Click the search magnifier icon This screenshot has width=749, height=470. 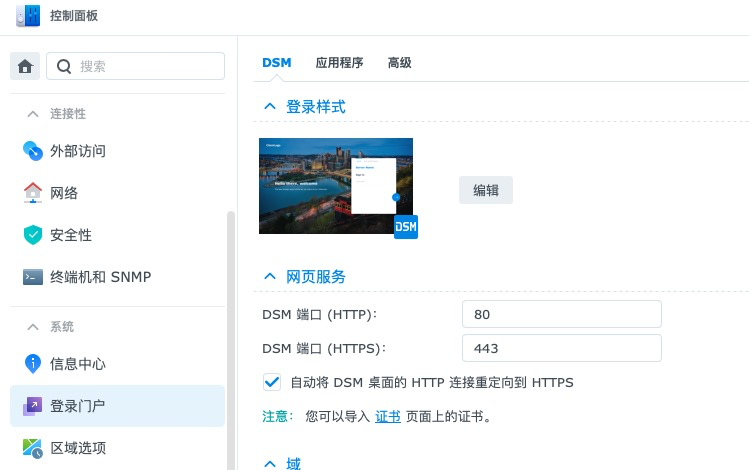[64, 66]
